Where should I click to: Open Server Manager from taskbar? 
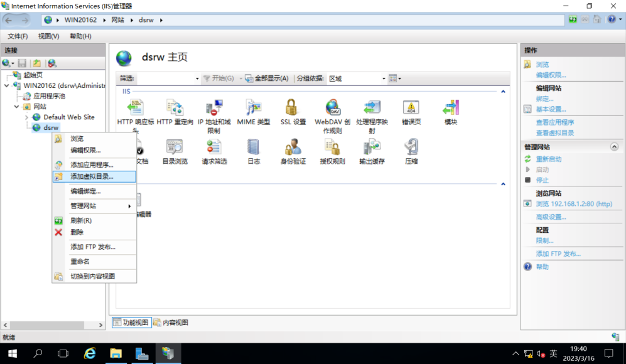tap(142, 353)
